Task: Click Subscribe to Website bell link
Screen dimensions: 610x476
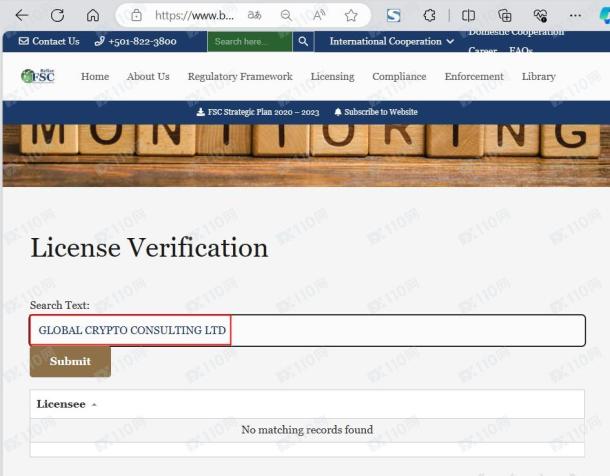Action: tap(376, 112)
